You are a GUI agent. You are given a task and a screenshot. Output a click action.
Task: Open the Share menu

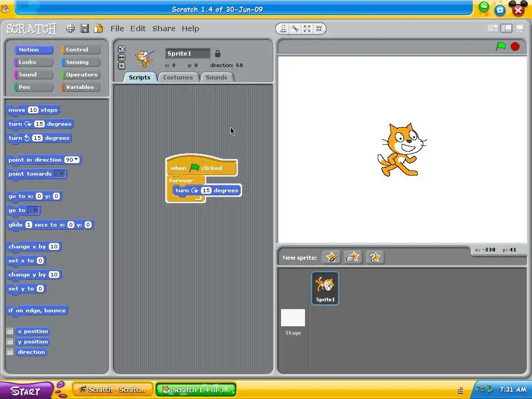click(164, 29)
